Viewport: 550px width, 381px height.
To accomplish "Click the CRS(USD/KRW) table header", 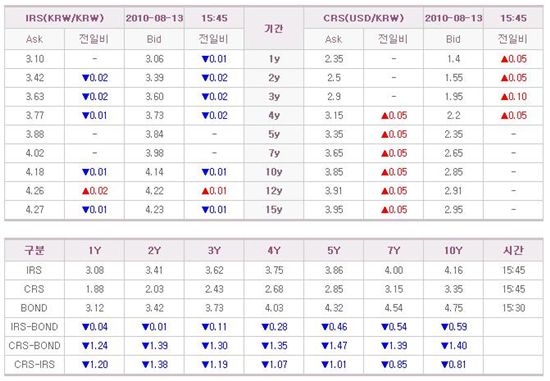I will click(363, 18).
